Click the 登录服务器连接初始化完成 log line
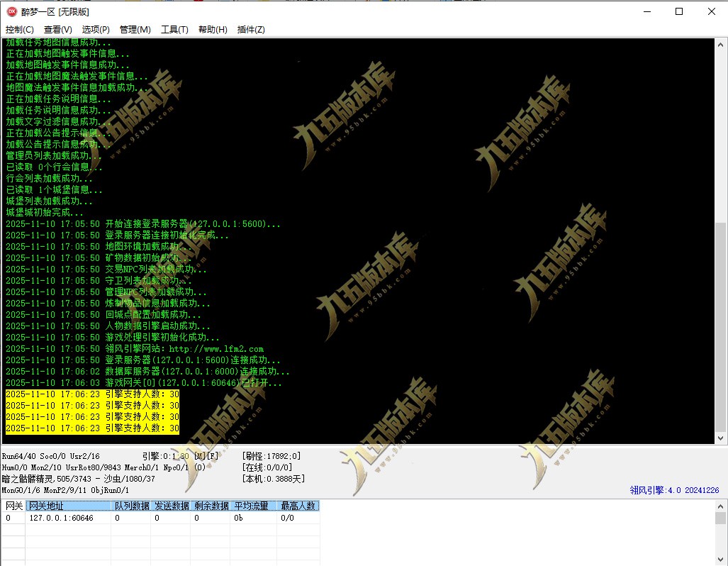728x566 pixels. click(117, 235)
